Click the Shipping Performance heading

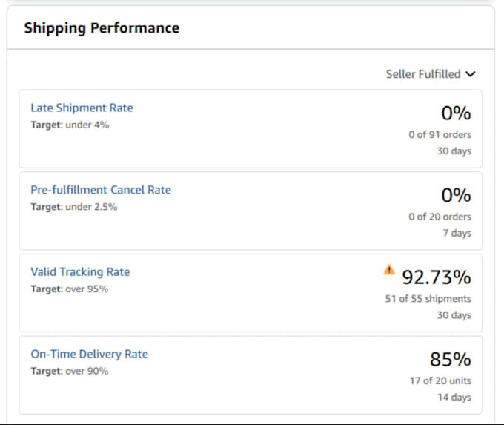(x=102, y=28)
